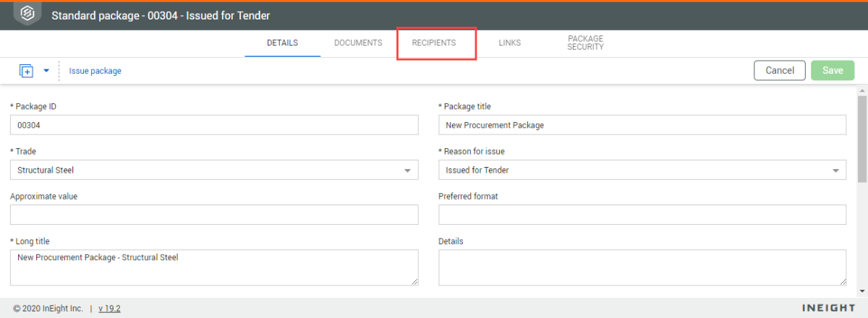Click into the Approximate value field
This screenshot has width=868, height=318.
coord(214,215)
